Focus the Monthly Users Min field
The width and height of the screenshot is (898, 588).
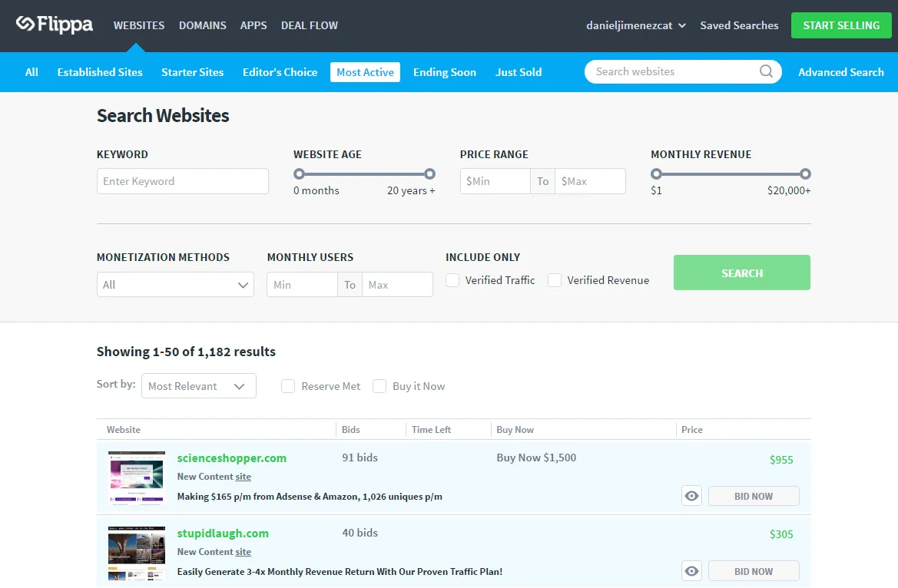[302, 285]
